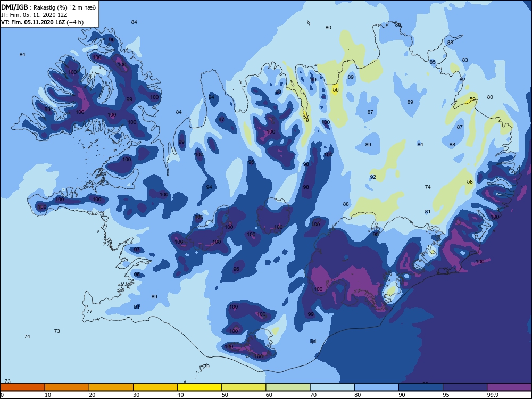Click the legend tick label 40
532x399 pixels.
click(180, 395)
